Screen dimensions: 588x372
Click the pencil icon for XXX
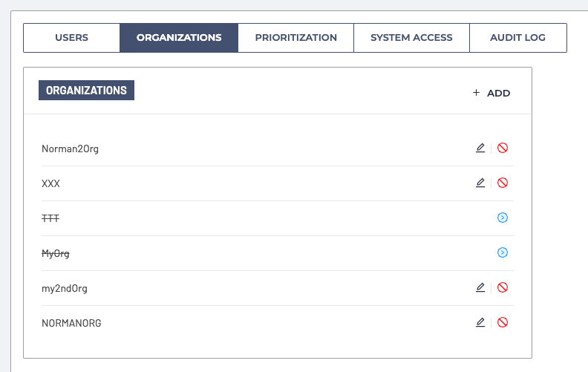point(480,183)
